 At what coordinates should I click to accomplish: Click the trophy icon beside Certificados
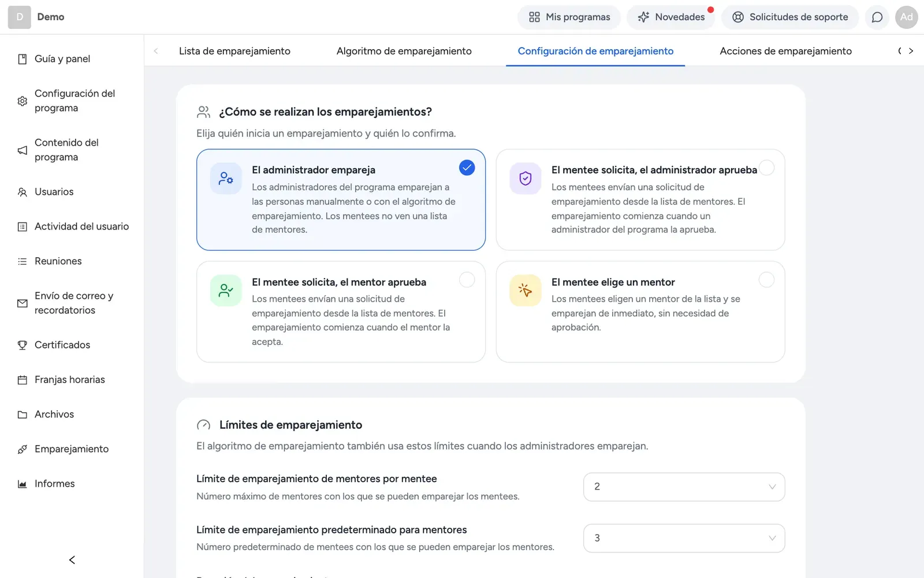(x=23, y=345)
